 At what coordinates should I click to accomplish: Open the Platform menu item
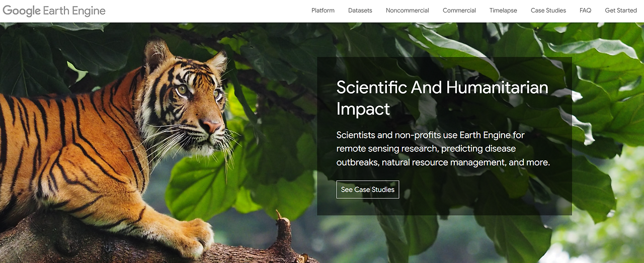pos(323,11)
